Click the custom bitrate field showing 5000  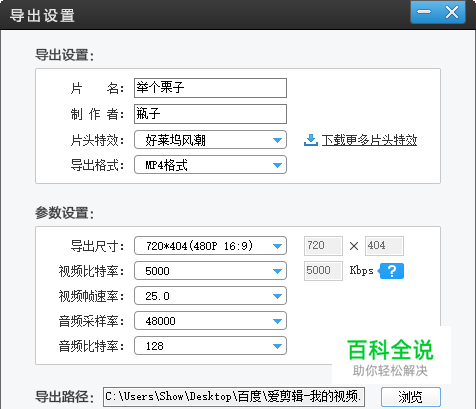[323, 271]
